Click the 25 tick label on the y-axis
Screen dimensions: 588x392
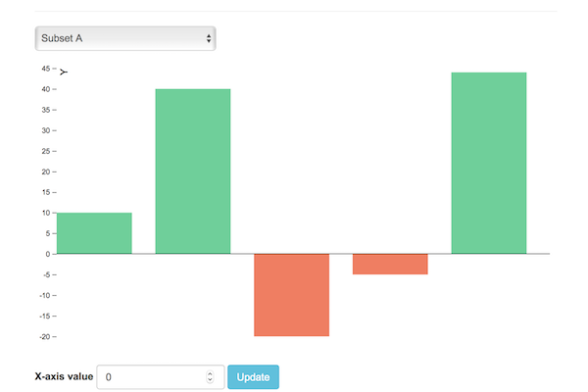tap(46, 151)
